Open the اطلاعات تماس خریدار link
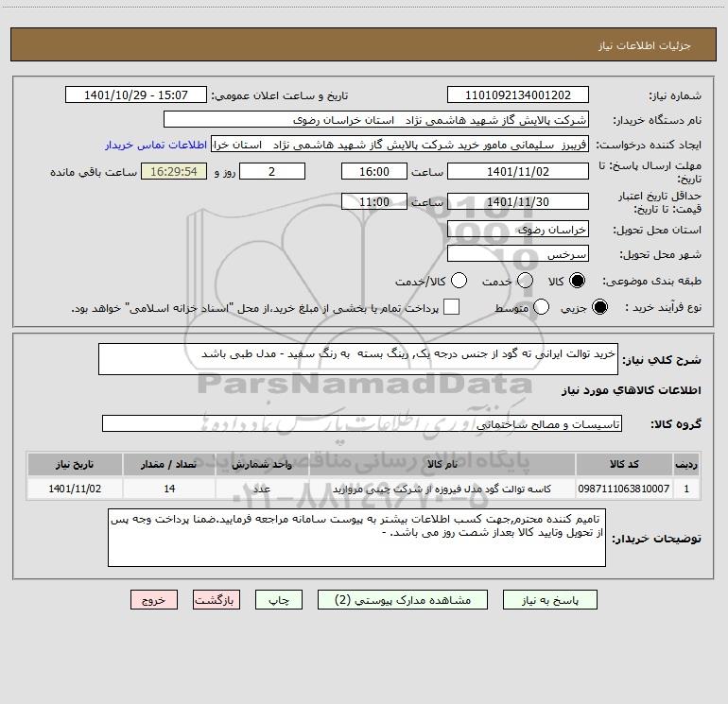Image resolution: width=728 pixels, height=704 pixels. (156, 145)
